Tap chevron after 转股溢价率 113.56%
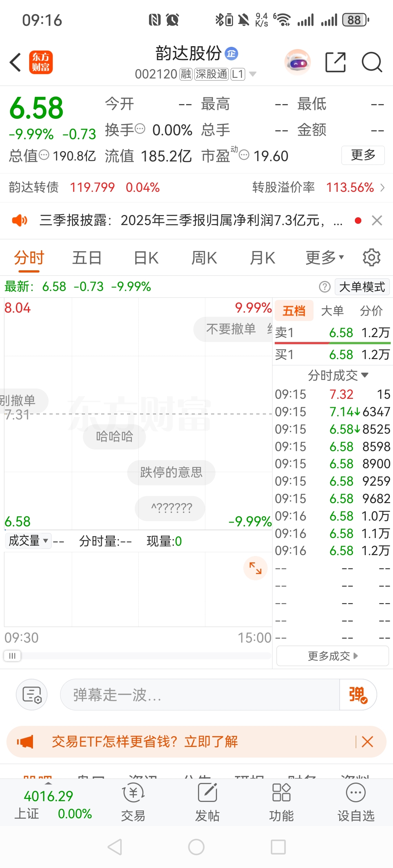The image size is (393, 868). (x=382, y=187)
